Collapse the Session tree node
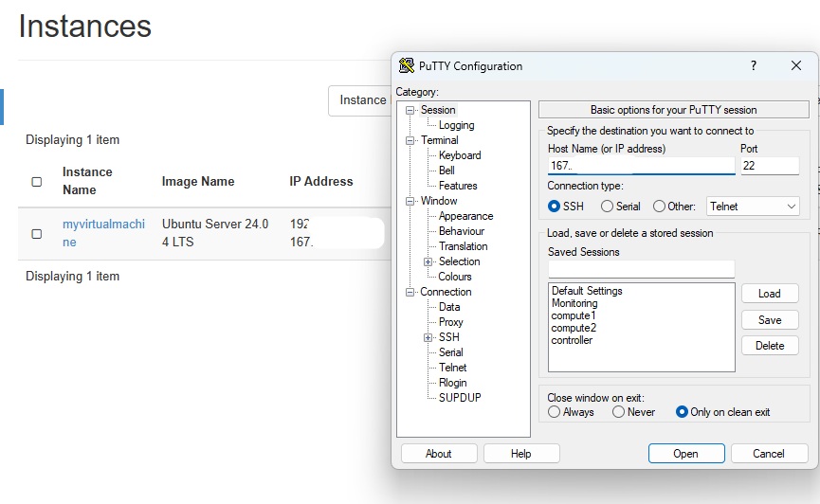The width and height of the screenshot is (820, 504). (x=410, y=110)
